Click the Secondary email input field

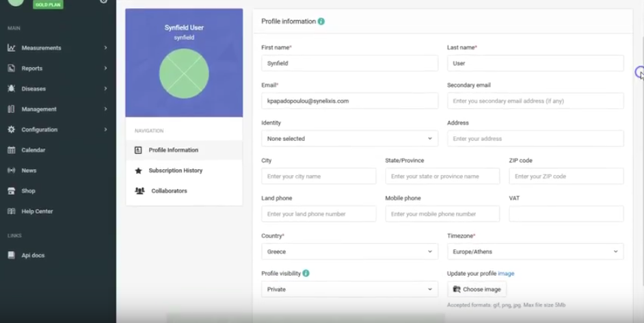(535, 101)
